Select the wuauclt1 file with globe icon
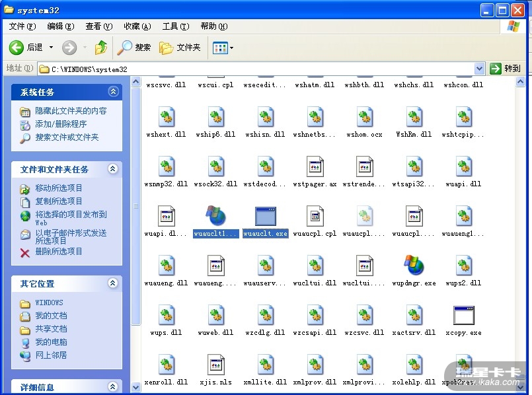Viewport: 532px width, 395px height. [216, 216]
